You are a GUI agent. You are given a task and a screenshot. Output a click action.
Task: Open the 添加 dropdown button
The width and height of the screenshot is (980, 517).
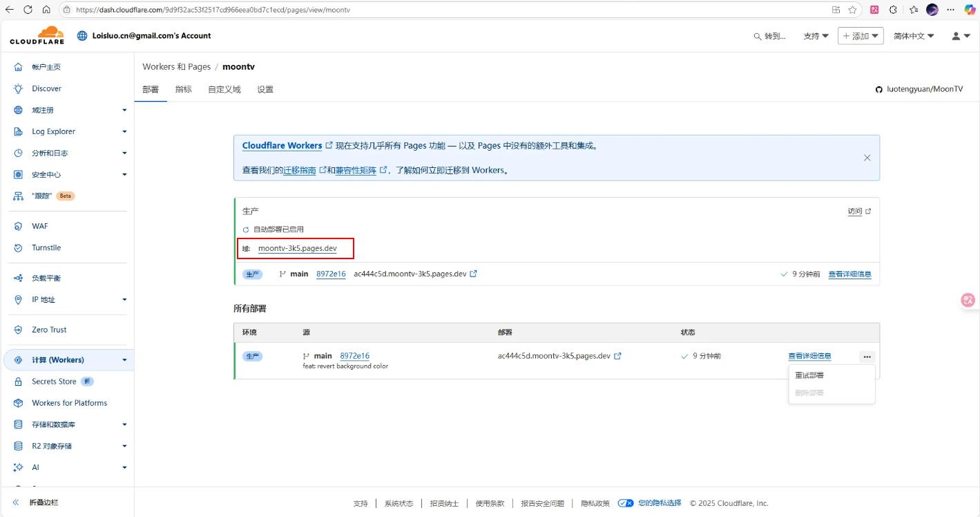(x=861, y=36)
